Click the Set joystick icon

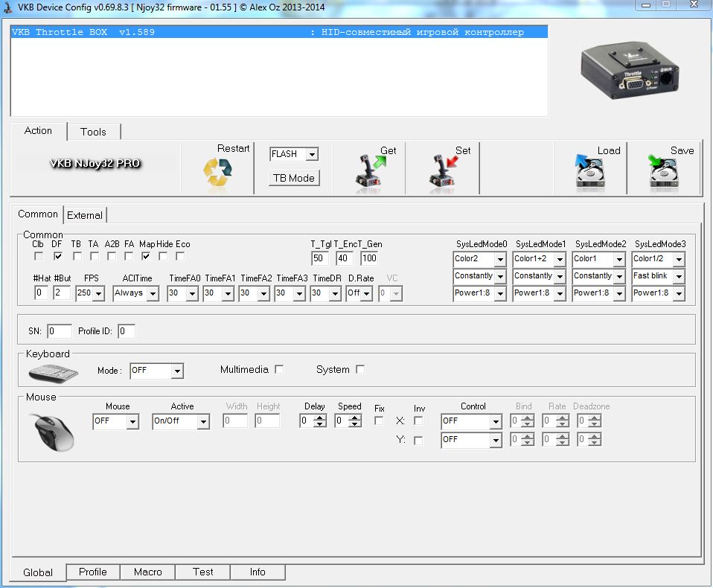(x=443, y=171)
